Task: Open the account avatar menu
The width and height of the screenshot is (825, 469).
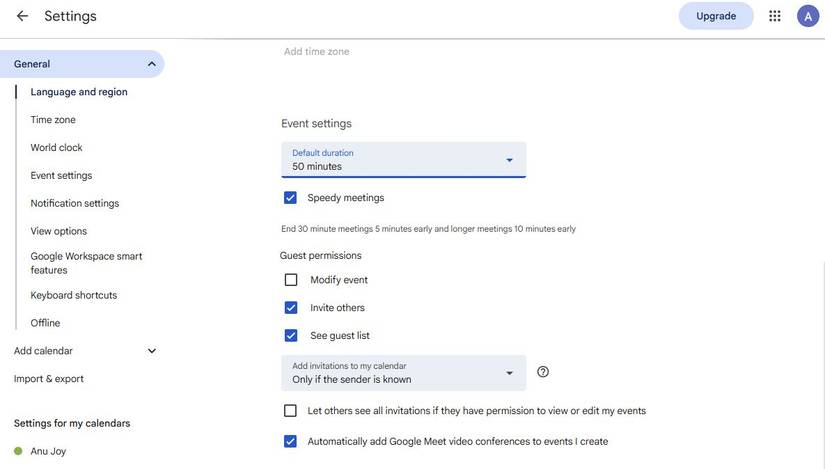Action: 808,16
